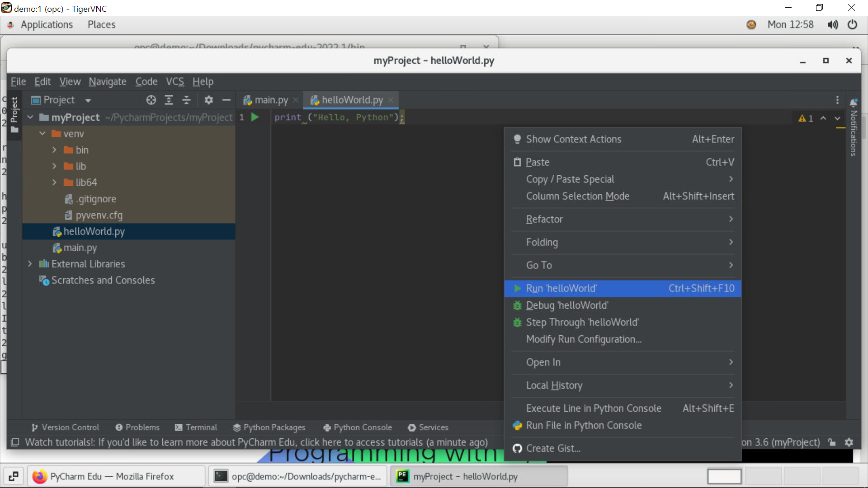Open Project panel gear options
Image resolution: width=868 pixels, height=488 pixels.
tap(208, 100)
